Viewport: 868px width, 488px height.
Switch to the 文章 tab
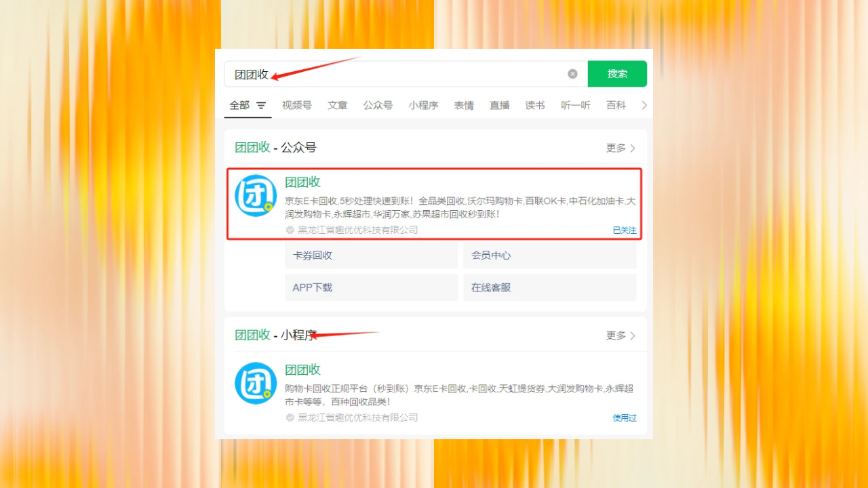337,105
